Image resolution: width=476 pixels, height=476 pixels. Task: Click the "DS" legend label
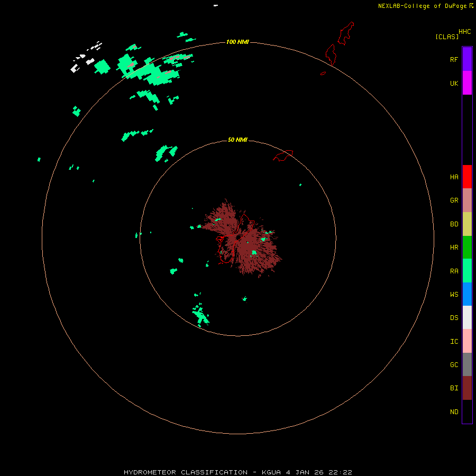point(454,318)
